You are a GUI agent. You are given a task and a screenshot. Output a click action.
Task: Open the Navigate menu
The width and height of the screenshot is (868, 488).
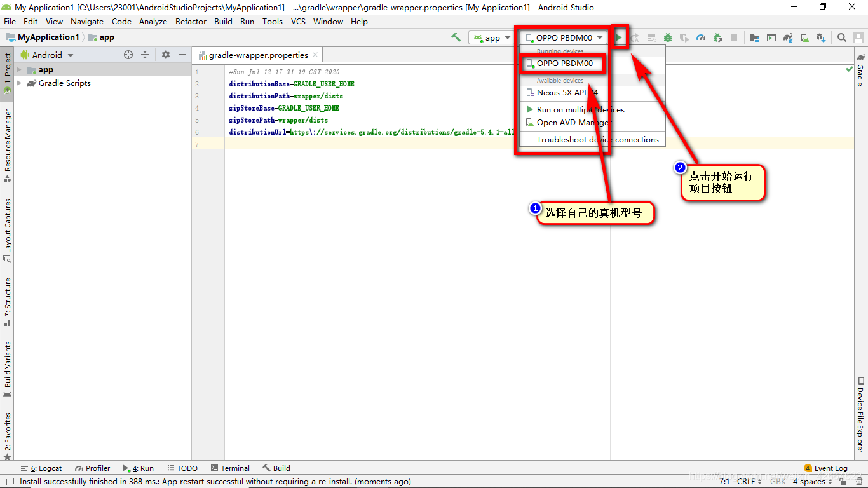point(86,22)
